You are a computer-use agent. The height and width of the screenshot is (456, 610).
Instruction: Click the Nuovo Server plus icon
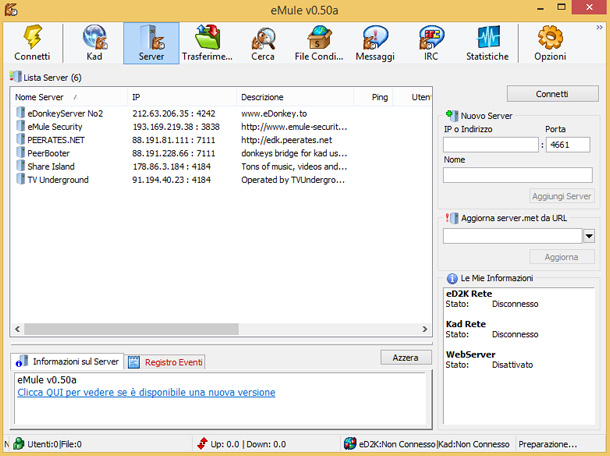tap(452, 115)
